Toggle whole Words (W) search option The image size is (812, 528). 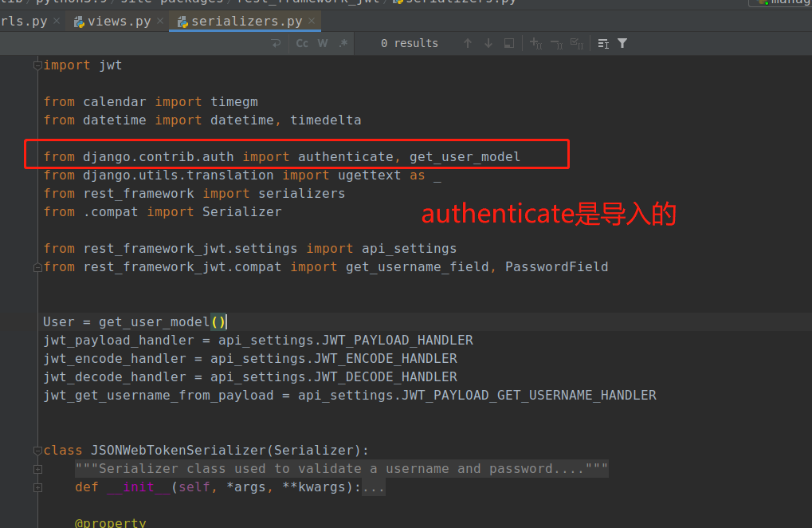(x=323, y=44)
